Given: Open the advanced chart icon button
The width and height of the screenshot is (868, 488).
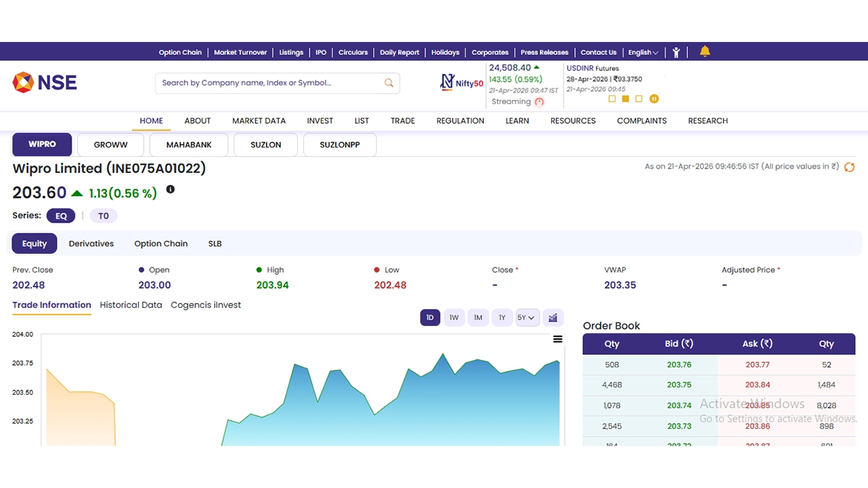Looking at the screenshot, I should [553, 317].
